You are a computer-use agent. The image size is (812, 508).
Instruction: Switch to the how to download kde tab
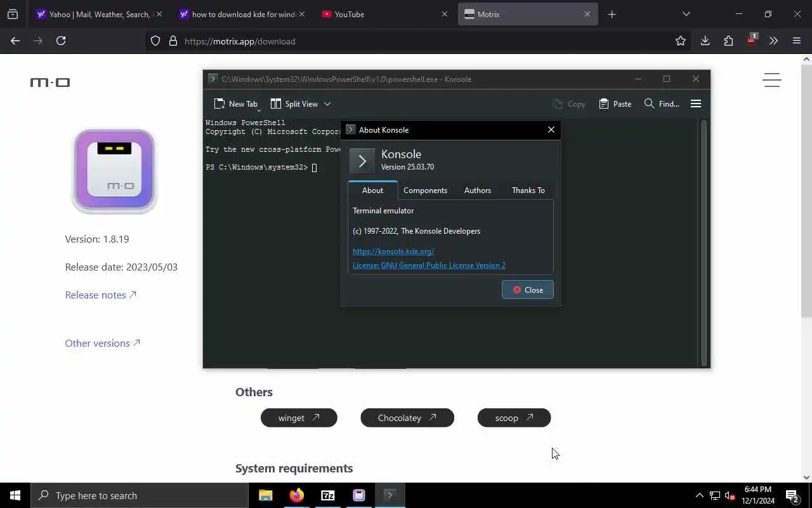241,14
